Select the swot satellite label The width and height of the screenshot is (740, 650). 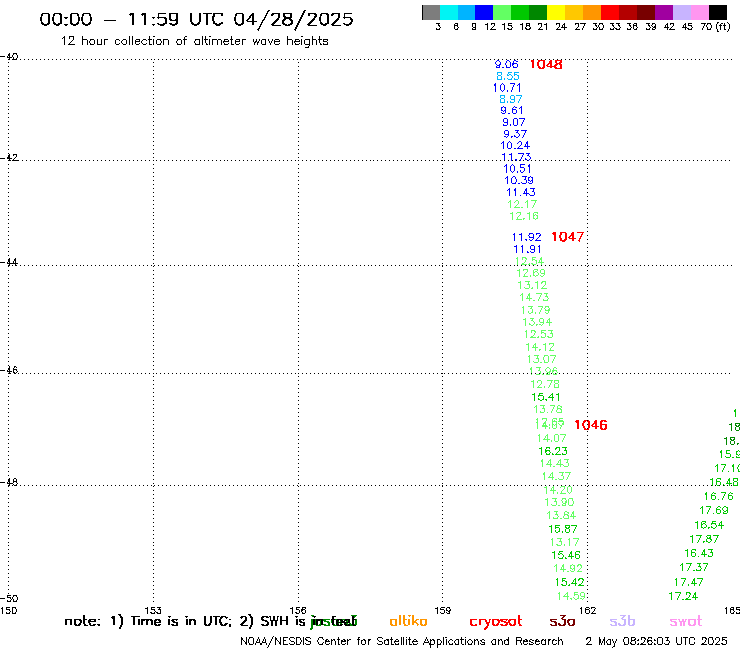point(686,621)
